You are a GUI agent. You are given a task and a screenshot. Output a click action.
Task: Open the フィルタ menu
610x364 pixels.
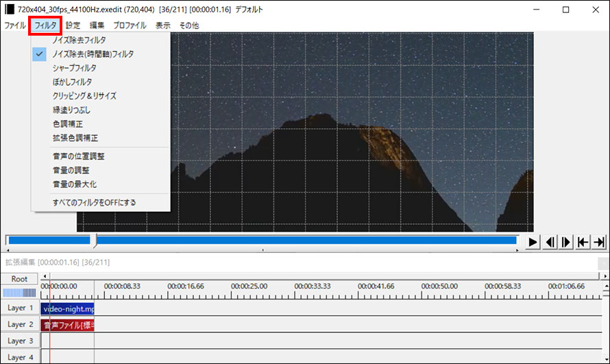point(45,25)
